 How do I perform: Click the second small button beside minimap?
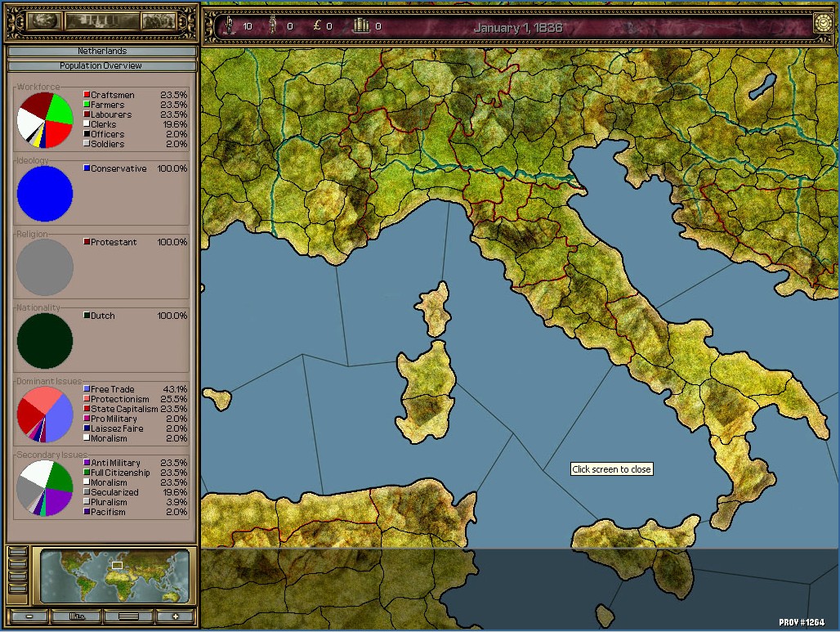pyautogui.click(x=16, y=565)
